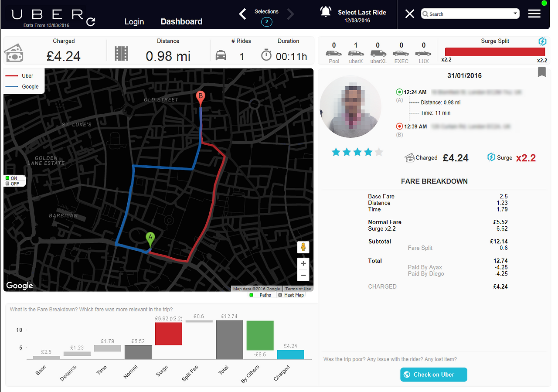Click the green By Others bar in chart

[x=260, y=335]
